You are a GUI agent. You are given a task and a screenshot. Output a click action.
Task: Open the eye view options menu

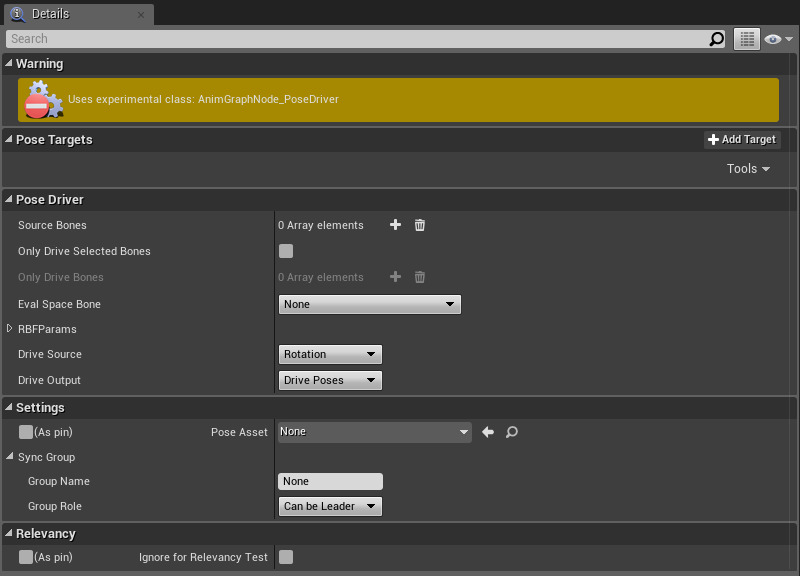(x=778, y=39)
